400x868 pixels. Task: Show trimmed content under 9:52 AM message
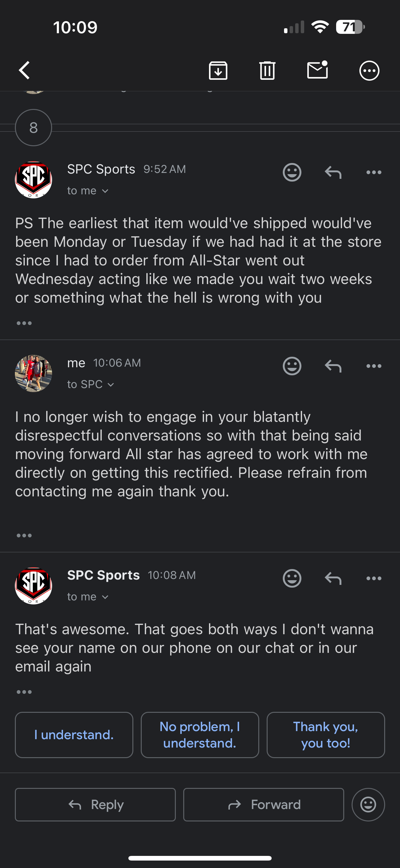24,323
